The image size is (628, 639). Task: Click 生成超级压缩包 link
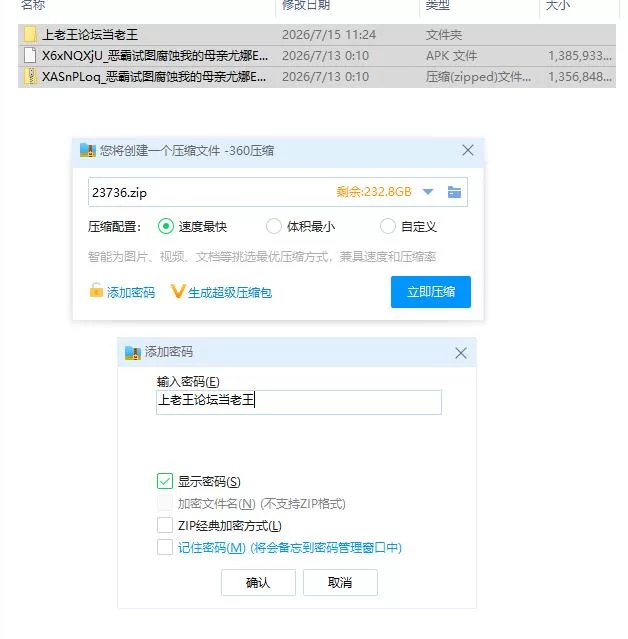click(230, 293)
